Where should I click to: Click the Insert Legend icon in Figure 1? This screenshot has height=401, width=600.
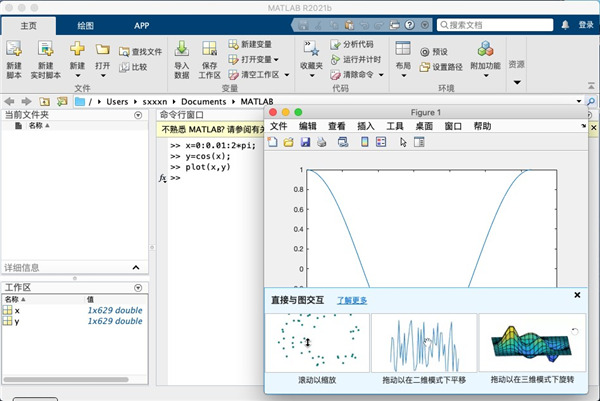pyautogui.click(x=381, y=142)
